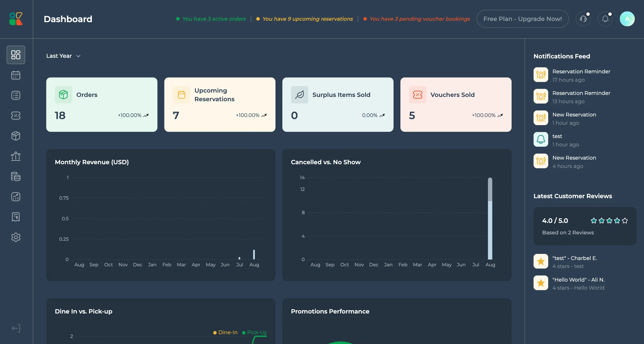Open the calendar reservations sidebar icon
644x344 pixels.
coord(16,75)
